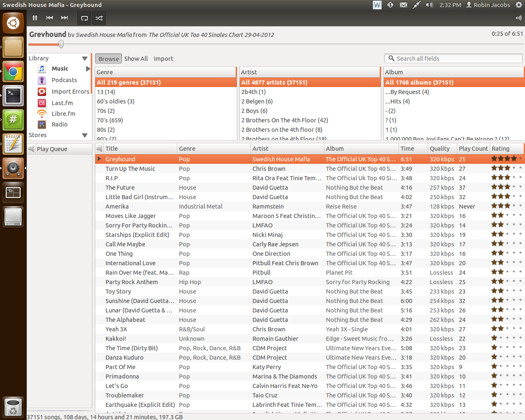Select All 219 genres
525x420 pixels.
(165, 83)
